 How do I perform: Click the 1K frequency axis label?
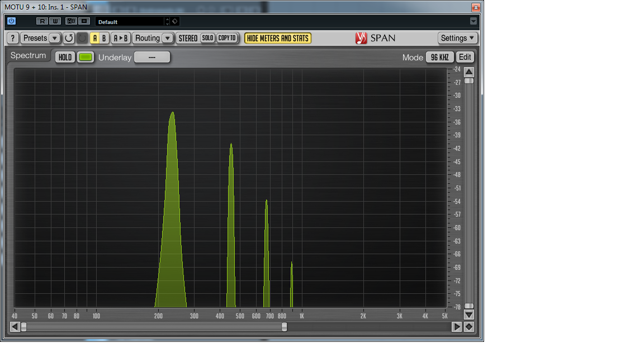point(302,316)
